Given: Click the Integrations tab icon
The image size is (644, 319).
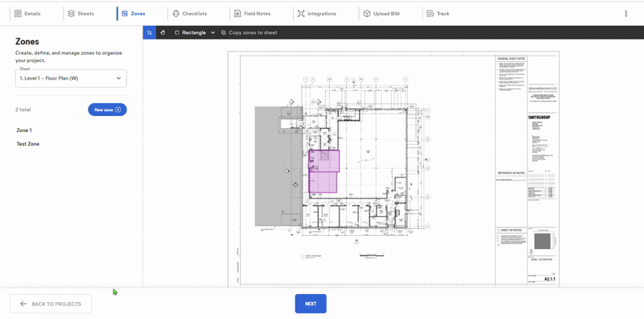Looking at the screenshot, I should pos(301,14).
